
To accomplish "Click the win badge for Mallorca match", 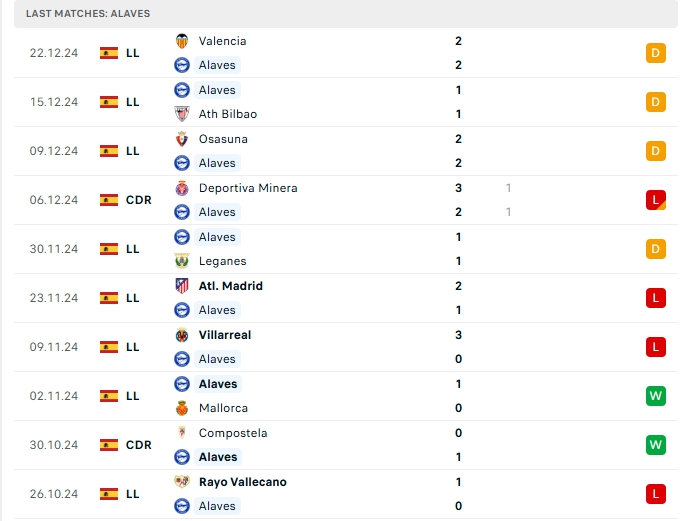I will (x=656, y=396).
